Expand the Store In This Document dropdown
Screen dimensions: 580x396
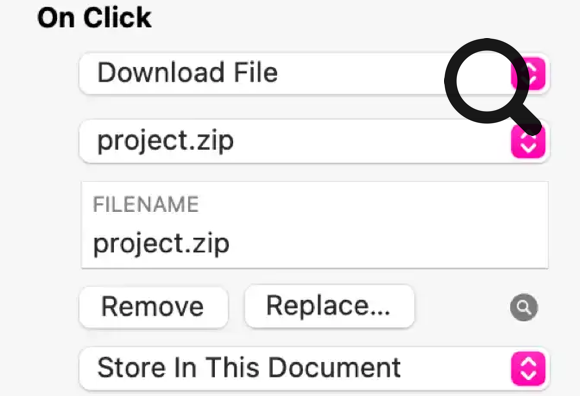[314, 369]
